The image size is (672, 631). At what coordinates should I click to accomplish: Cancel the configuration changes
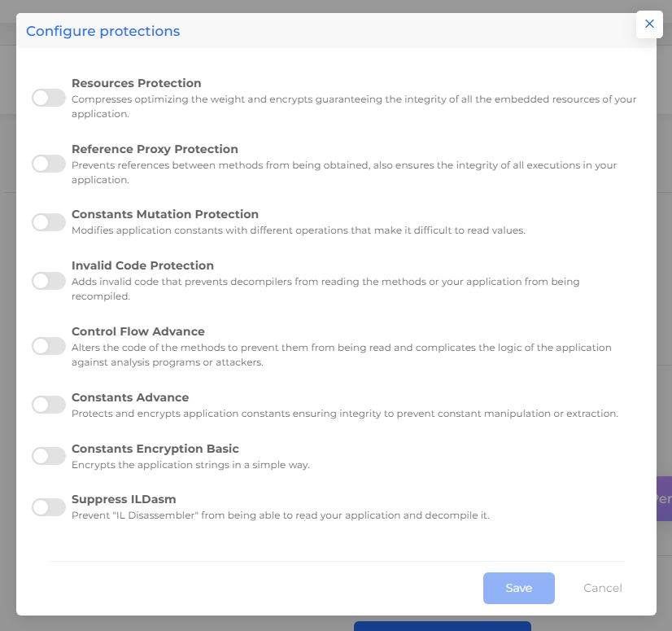pos(602,588)
